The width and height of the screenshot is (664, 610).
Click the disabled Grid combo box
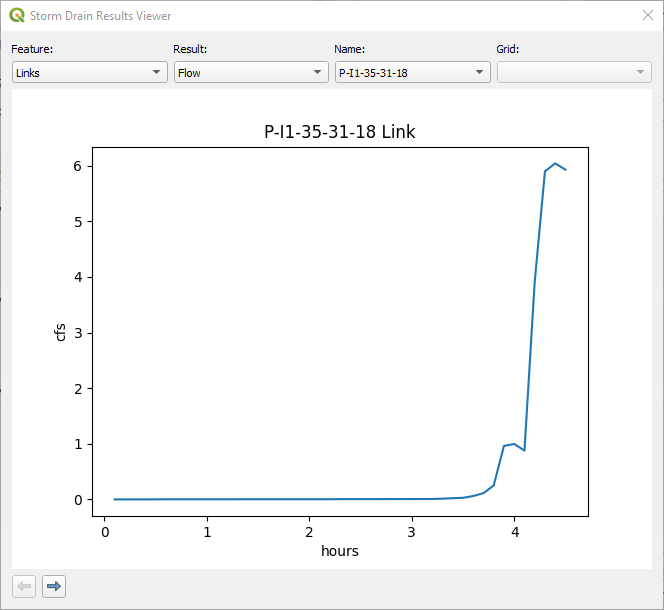574,72
